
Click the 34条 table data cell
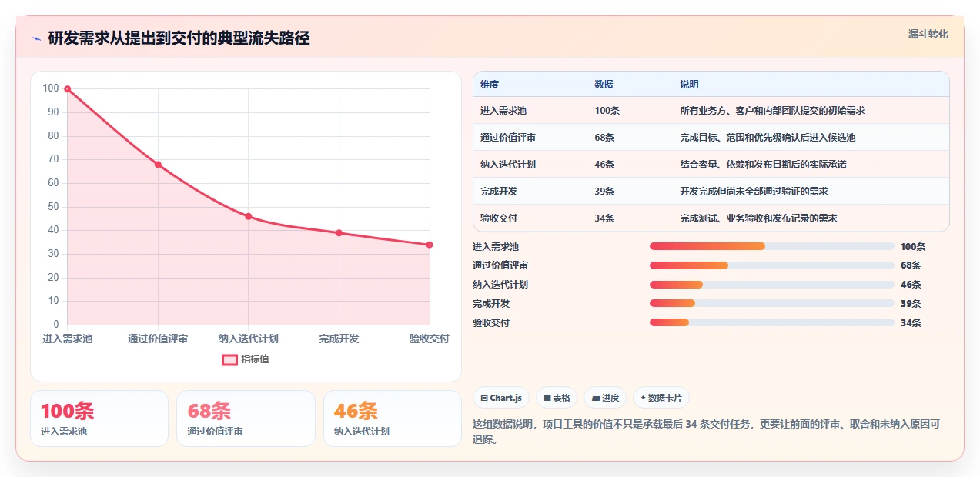point(604,218)
